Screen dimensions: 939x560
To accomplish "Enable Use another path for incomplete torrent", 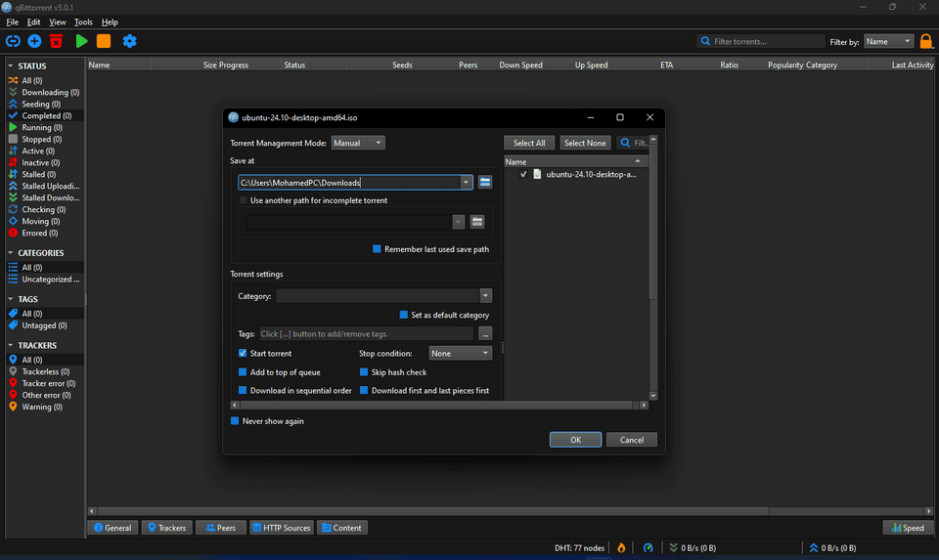I will pos(243,200).
